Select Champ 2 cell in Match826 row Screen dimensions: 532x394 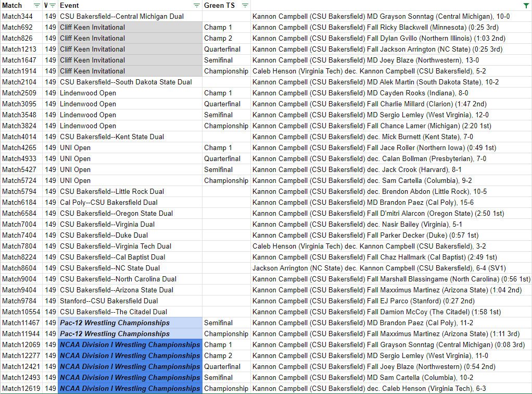tap(226, 38)
